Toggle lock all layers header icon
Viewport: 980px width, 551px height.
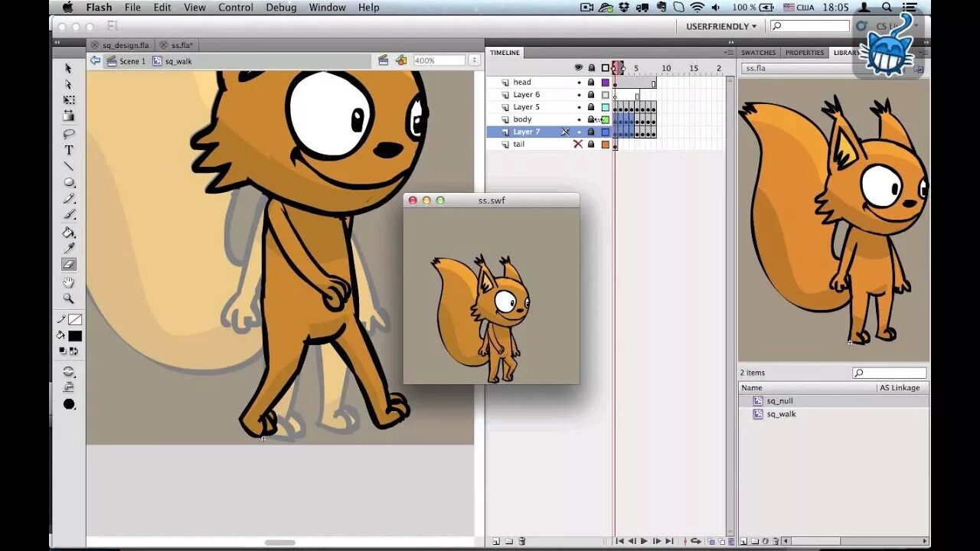click(591, 68)
